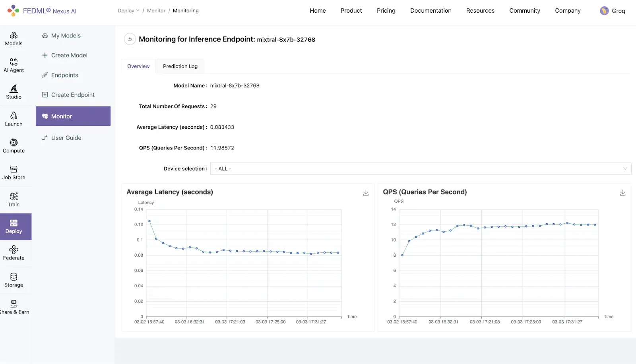Viewport: 636px width, 364px height.
Task: Open the AI Agent sidebar section
Action: coord(14,66)
